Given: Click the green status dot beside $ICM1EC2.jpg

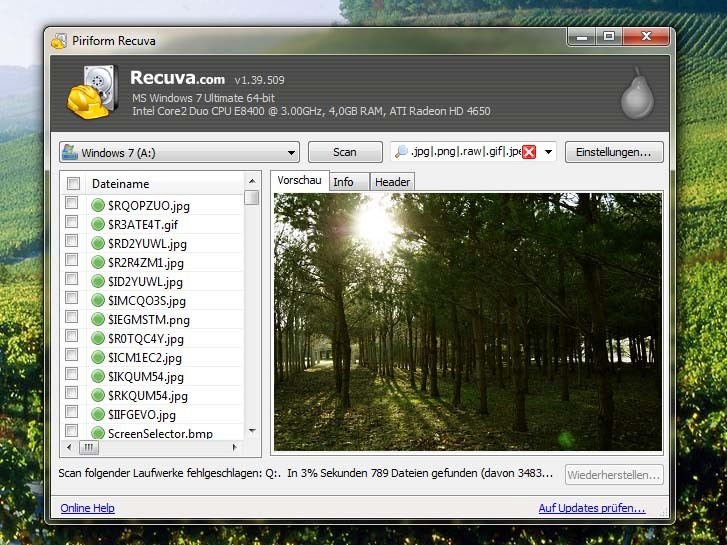Looking at the screenshot, I should click(x=98, y=357).
